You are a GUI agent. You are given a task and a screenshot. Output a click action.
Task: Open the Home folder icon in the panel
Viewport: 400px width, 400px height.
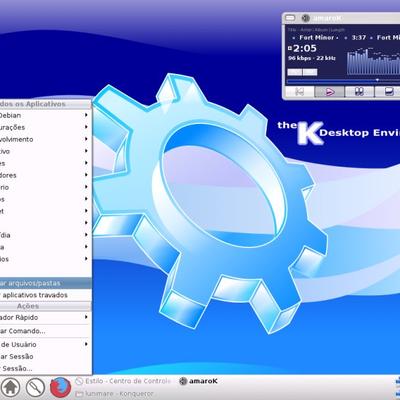11,387
